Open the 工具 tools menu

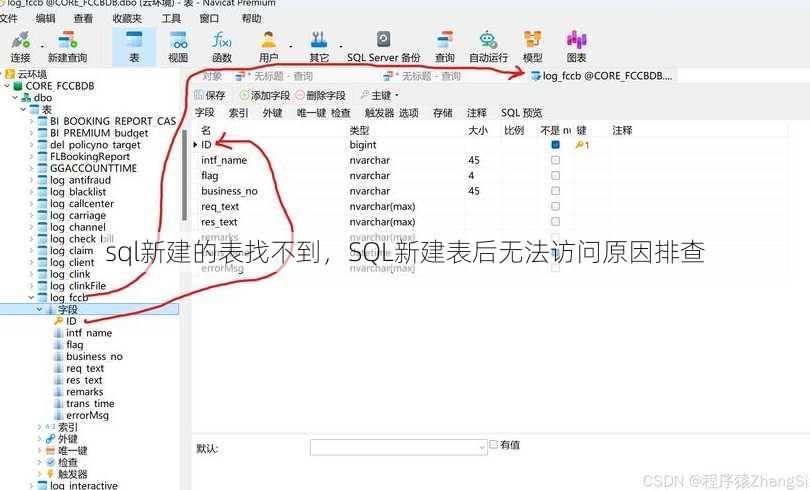coord(171,19)
